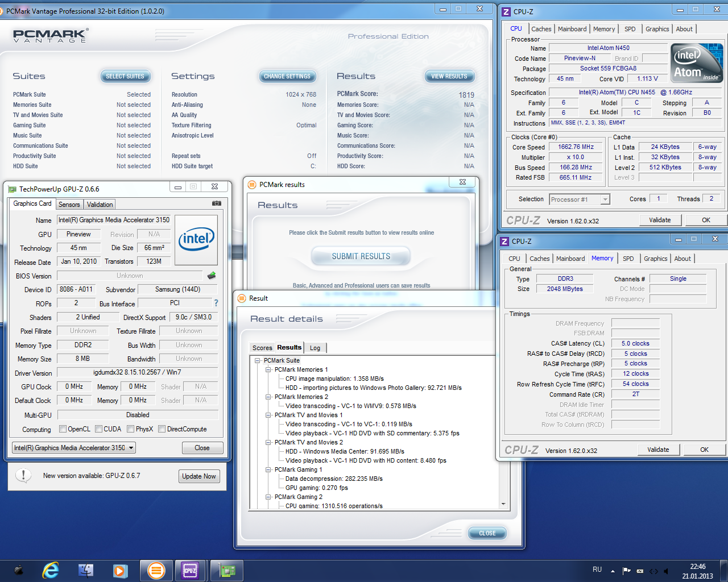The image size is (728, 582).
Task: Click the GPU-Z taskbar icon
Action: (x=227, y=570)
